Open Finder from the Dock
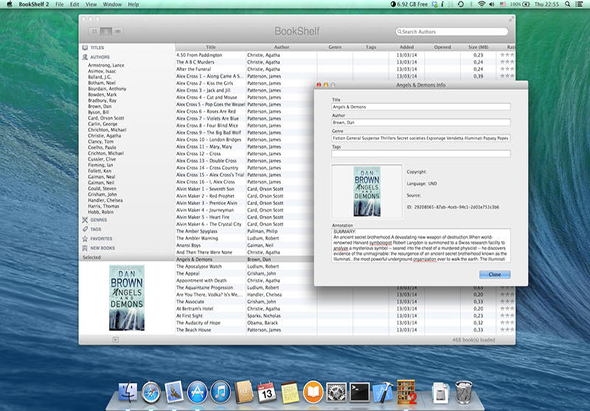This screenshot has height=411, width=590. tap(128, 392)
